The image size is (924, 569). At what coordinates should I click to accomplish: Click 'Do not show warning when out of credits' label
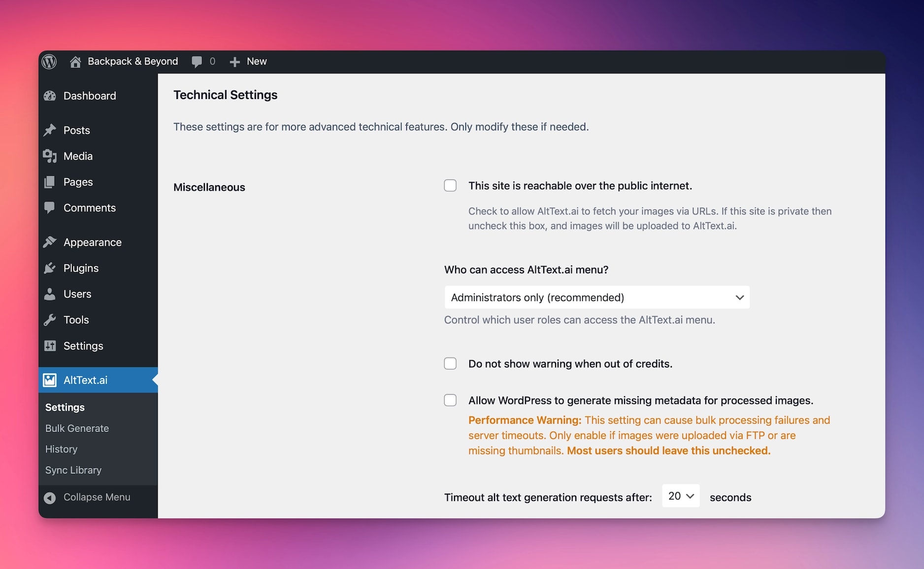(x=570, y=364)
